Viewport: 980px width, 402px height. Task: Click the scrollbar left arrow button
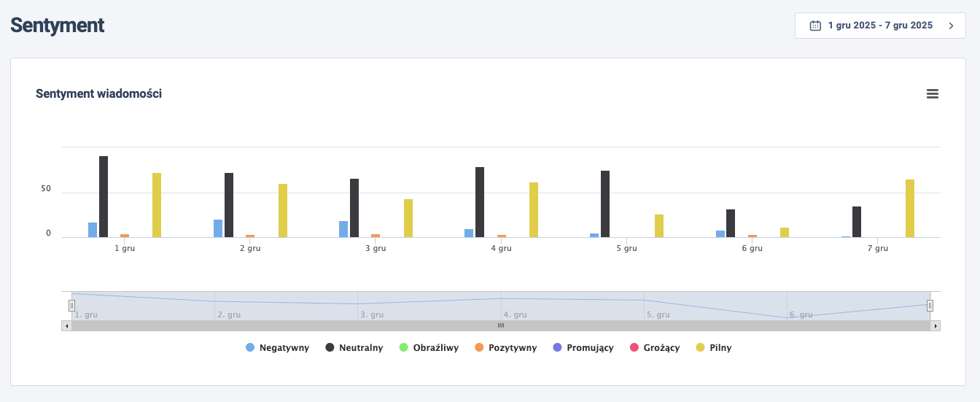coord(66,325)
